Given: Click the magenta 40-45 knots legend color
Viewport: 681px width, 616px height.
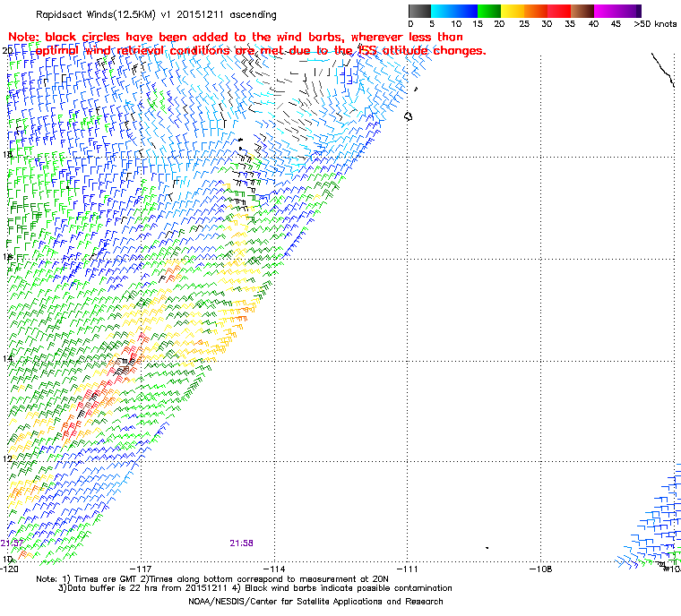Looking at the screenshot, I should point(606,11).
